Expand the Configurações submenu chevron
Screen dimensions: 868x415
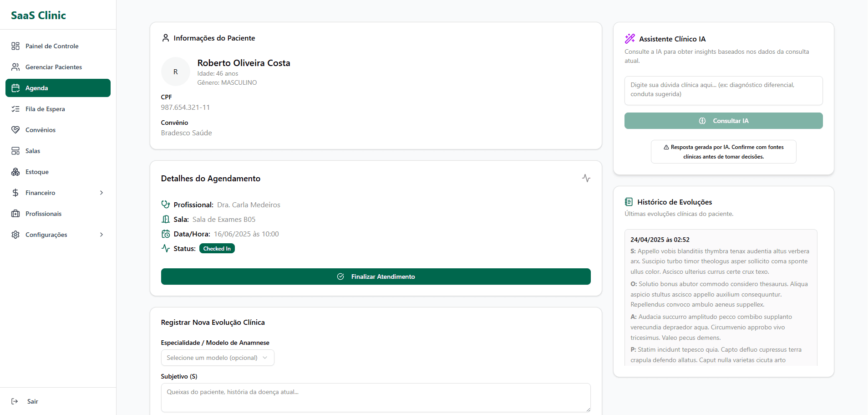pyautogui.click(x=102, y=235)
